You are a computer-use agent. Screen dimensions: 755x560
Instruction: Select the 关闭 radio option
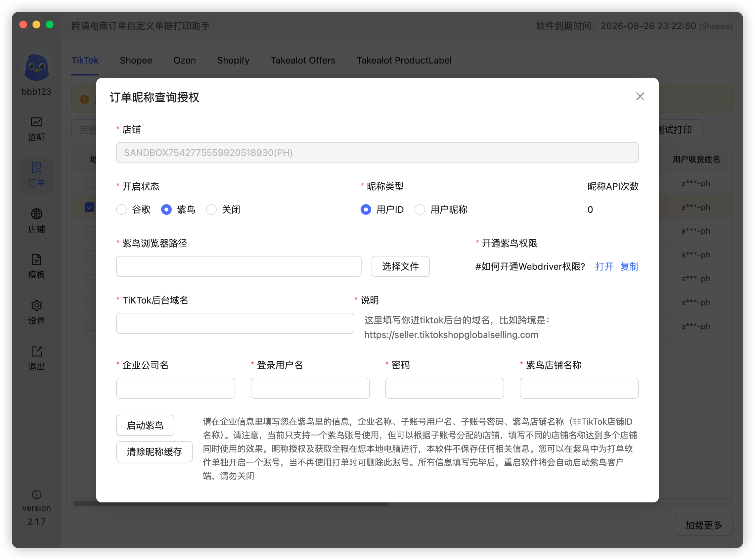click(211, 210)
